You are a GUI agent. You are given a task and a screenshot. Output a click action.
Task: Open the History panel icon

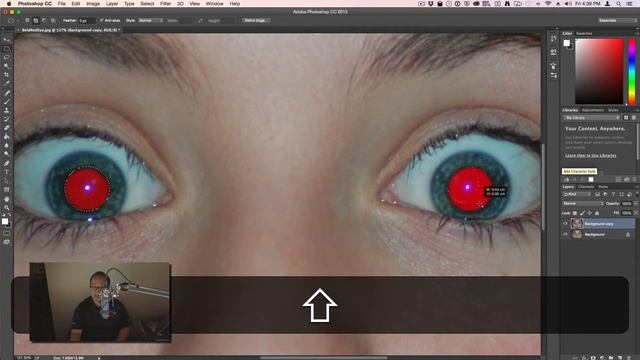[553, 39]
